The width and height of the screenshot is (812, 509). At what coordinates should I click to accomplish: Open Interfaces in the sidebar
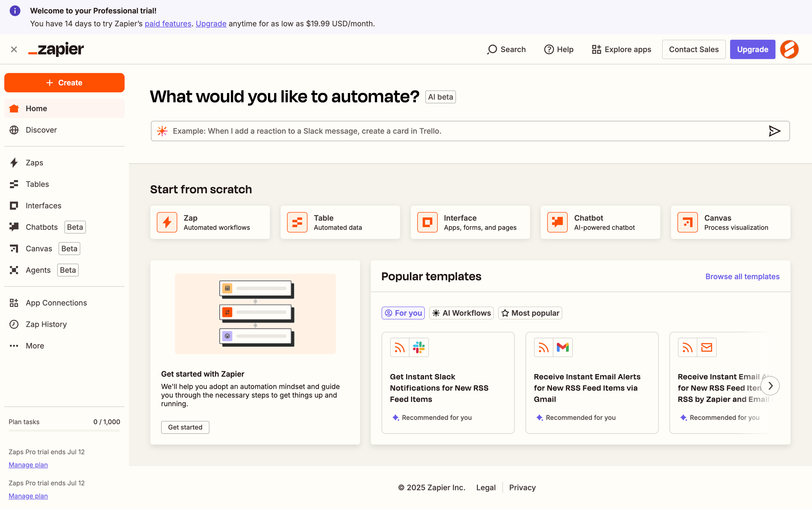pos(64,206)
